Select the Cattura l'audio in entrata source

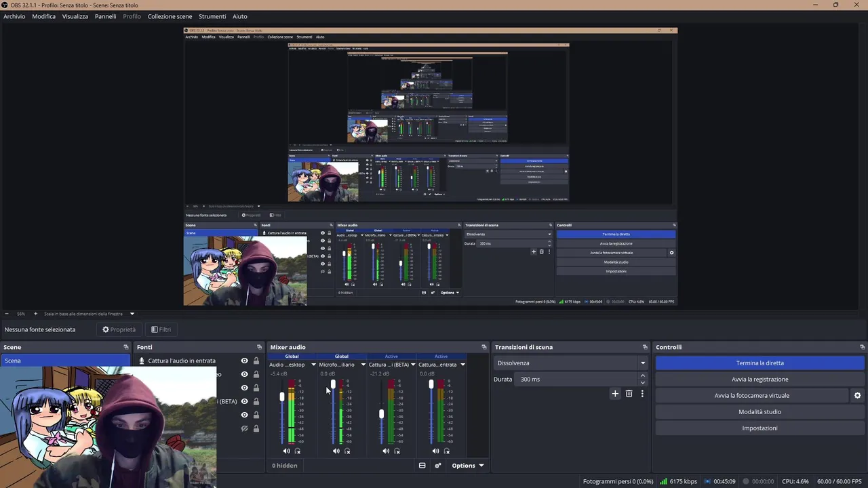182,361
